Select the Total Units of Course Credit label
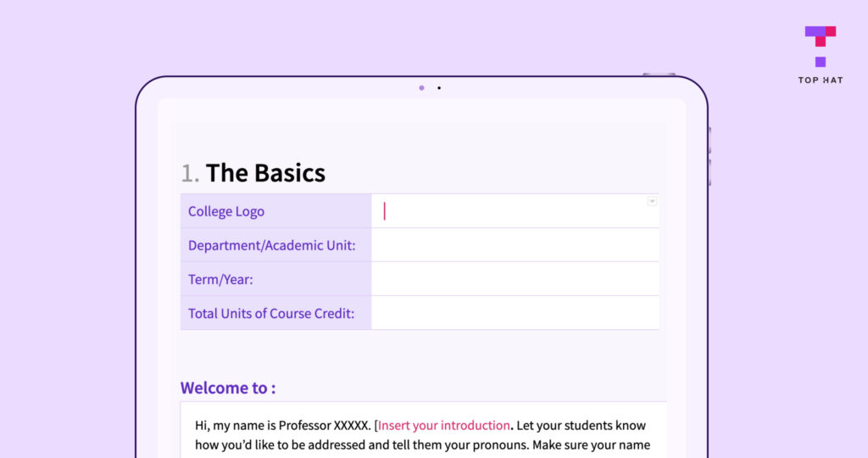The height and width of the screenshot is (458, 868). [271, 313]
